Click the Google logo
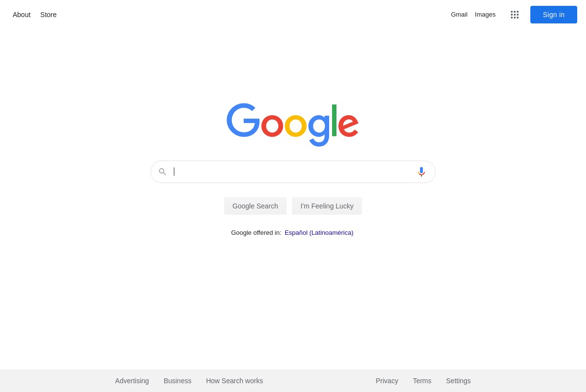Viewport: 586px width, 392px height. 293,125
